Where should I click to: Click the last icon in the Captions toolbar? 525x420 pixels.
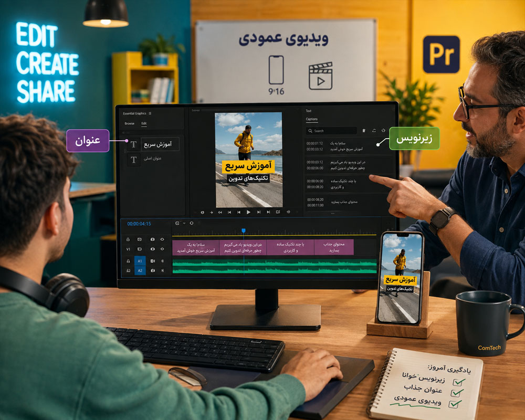click(383, 131)
